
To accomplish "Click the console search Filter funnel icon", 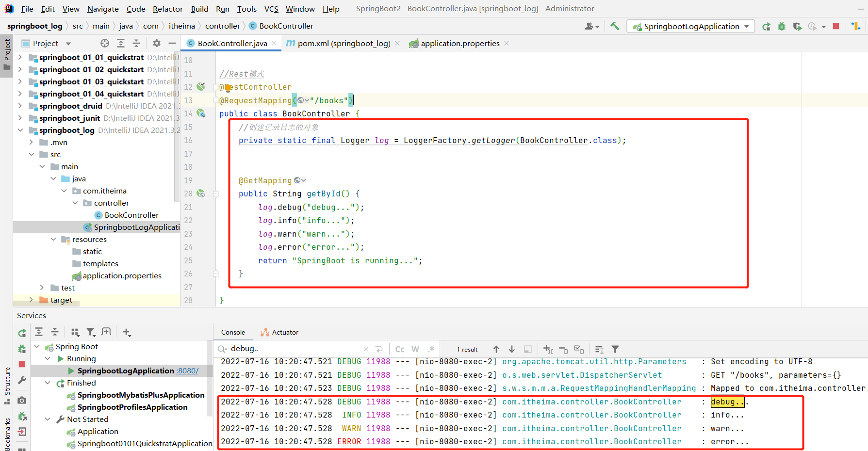I will tap(615, 349).
